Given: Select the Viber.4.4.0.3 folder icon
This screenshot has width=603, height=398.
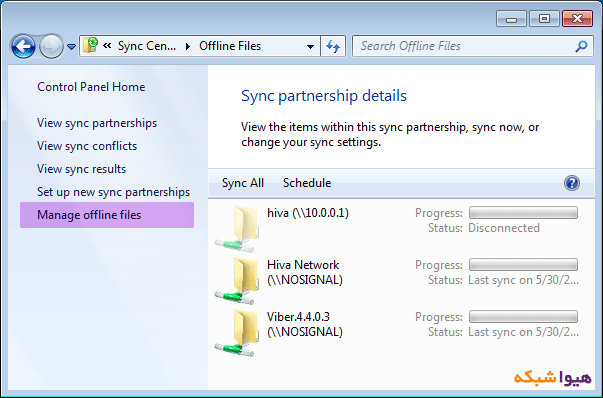Looking at the screenshot, I should coord(237,333).
